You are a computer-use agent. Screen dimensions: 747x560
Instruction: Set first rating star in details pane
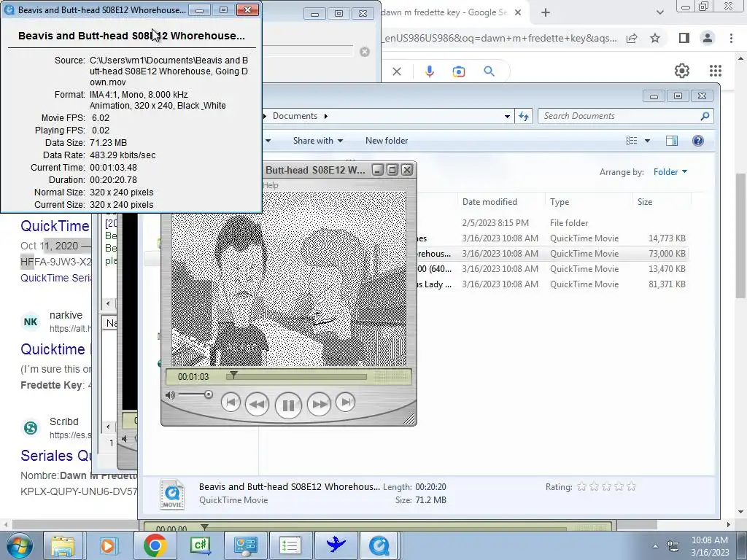(x=581, y=486)
